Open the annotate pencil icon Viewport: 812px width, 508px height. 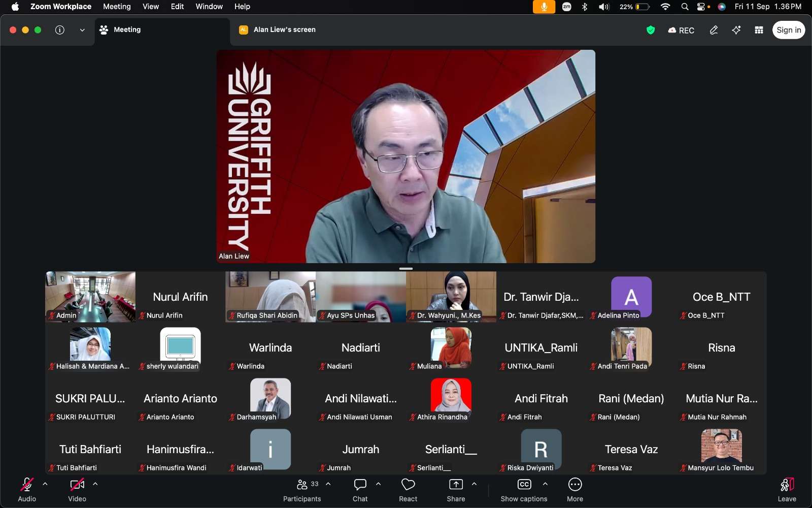pyautogui.click(x=714, y=30)
